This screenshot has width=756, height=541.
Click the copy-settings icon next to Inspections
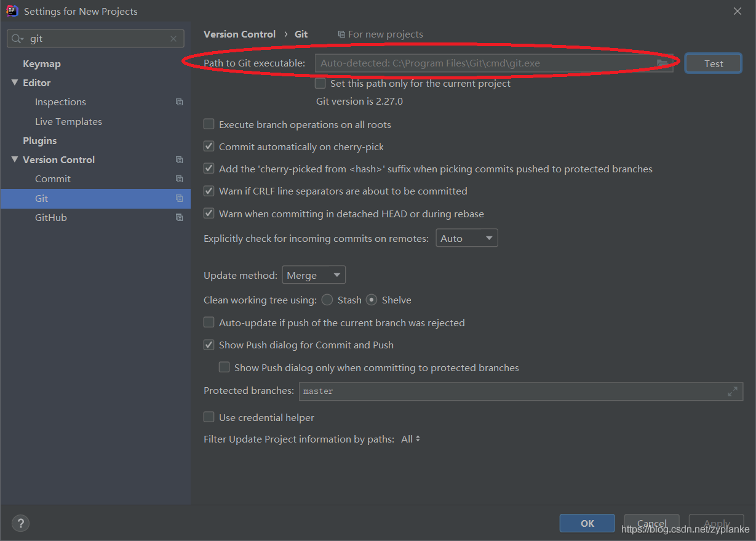(179, 102)
